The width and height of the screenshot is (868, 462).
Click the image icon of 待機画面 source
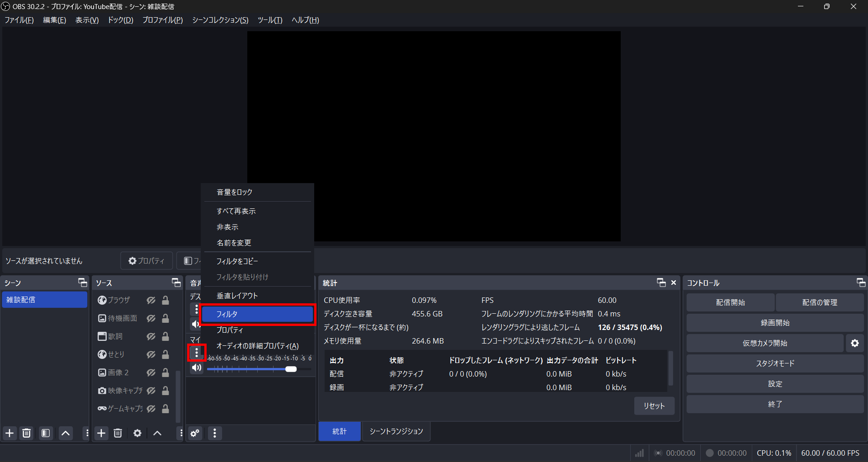pyautogui.click(x=102, y=318)
